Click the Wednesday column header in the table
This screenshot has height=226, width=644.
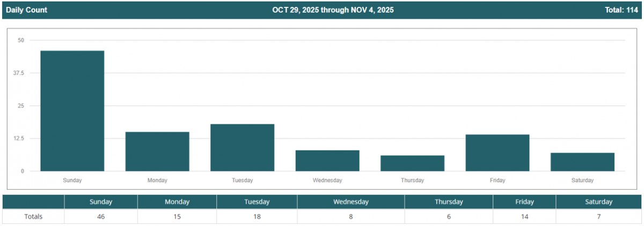pos(351,202)
